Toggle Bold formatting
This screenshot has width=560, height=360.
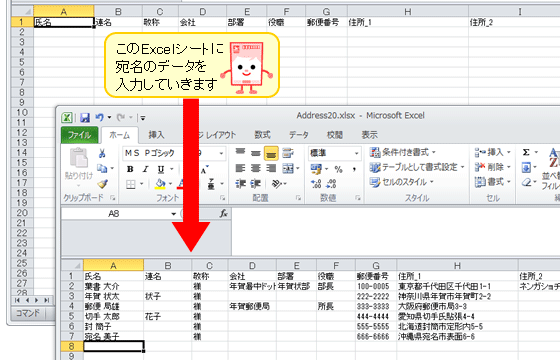(x=130, y=169)
